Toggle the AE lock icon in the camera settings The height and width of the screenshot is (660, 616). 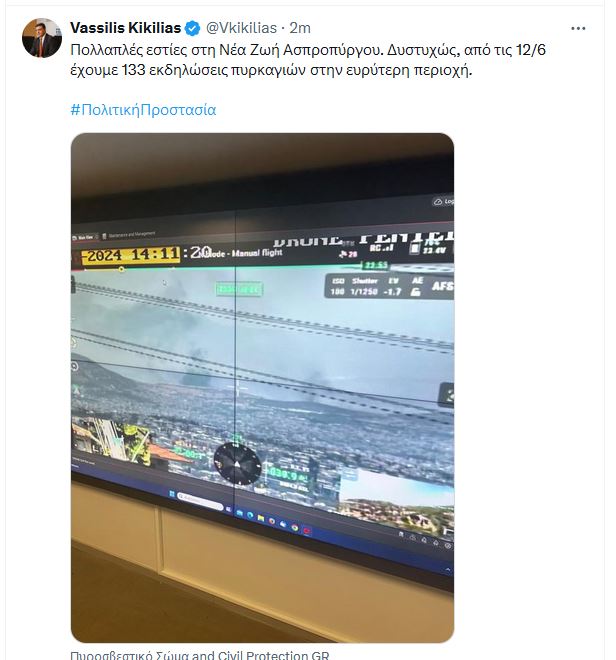pos(416,292)
